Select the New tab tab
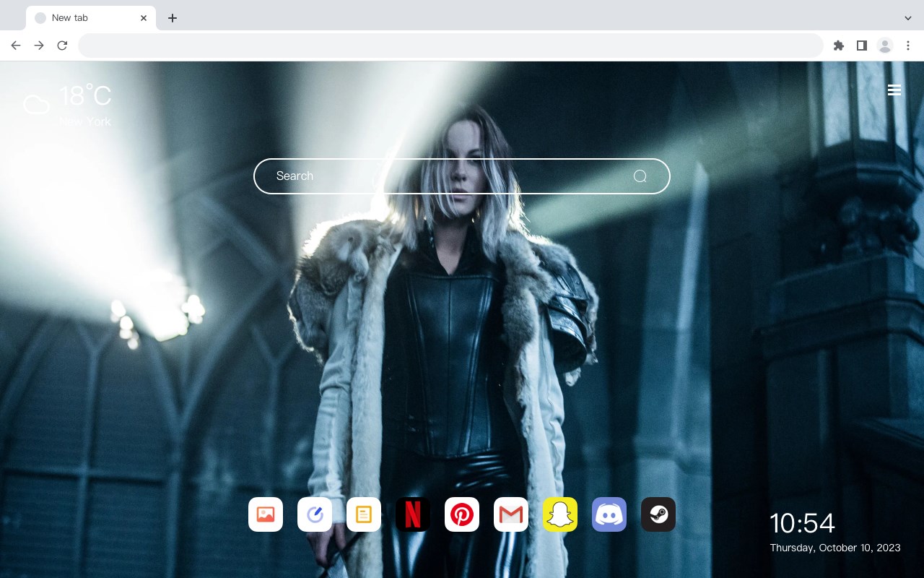Image resolution: width=924 pixels, height=578 pixels. coord(91,18)
